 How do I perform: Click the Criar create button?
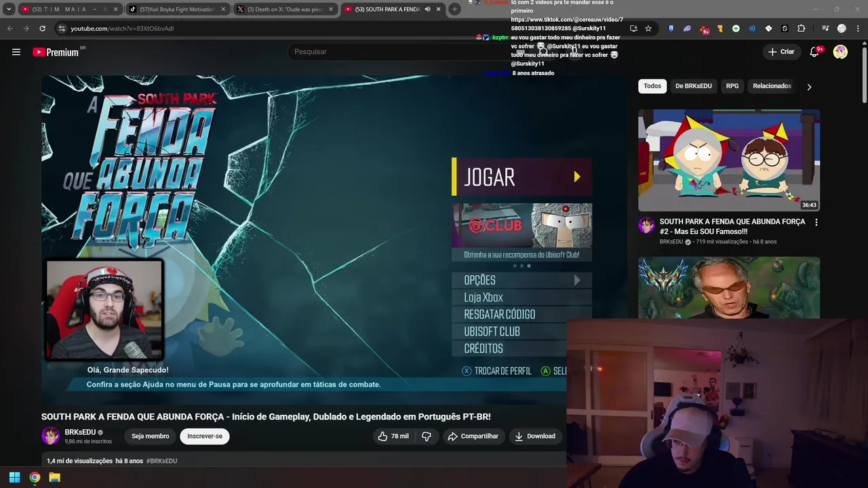pyautogui.click(x=781, y=52)
